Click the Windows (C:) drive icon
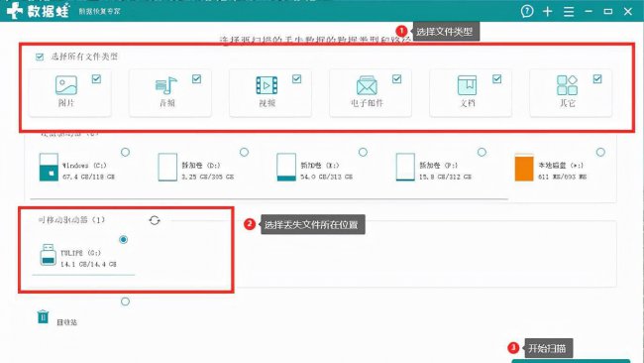Screen dimensions: 644x363 coord(49,167)
